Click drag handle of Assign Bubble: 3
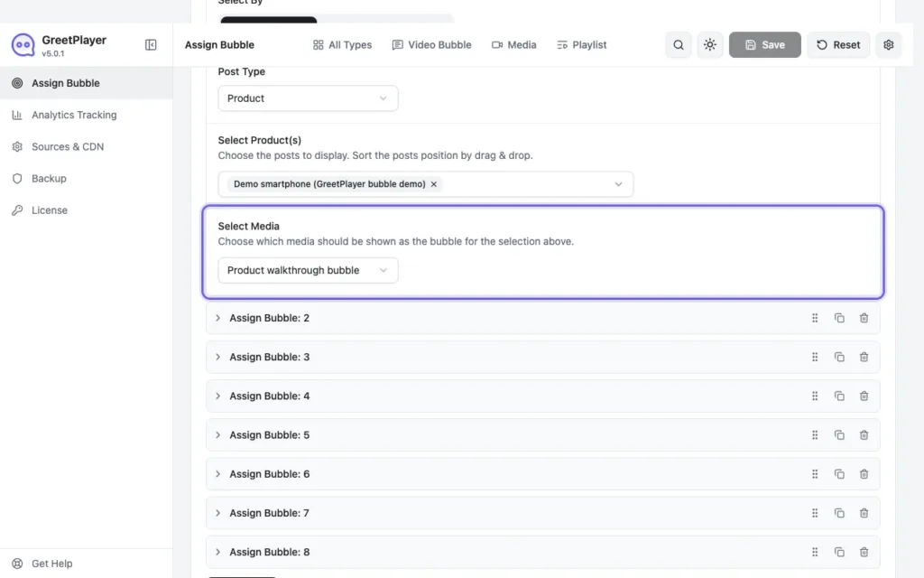 [x=815, y=357]
